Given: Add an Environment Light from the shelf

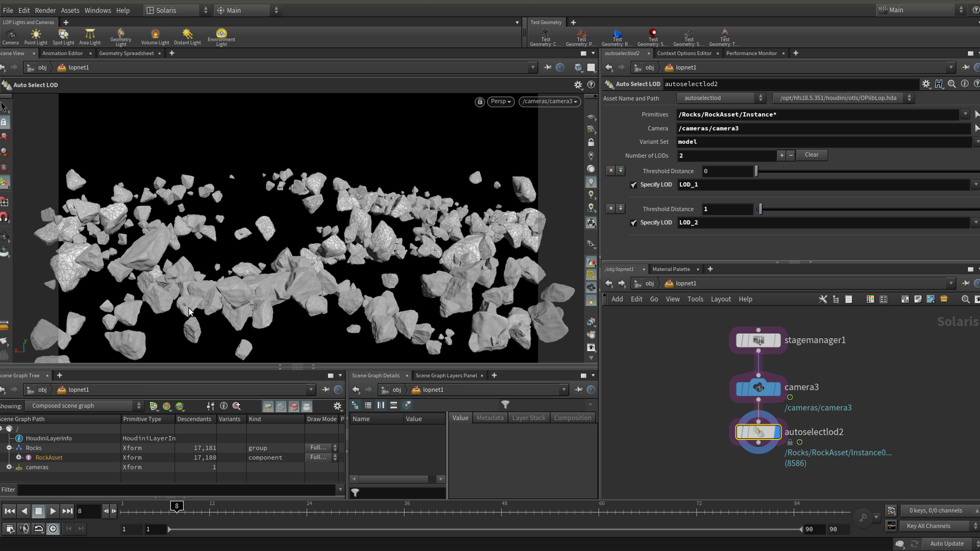Looking at the screenshot, I should click(x=222, y=37).
